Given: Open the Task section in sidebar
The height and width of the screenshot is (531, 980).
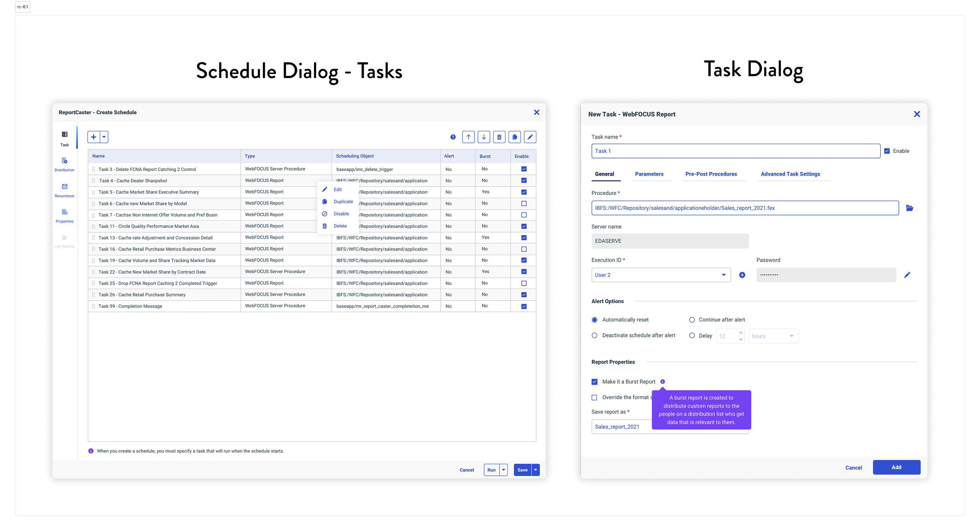Looking at the screenshot, I should pyautogui.click(x=65, y=138).
